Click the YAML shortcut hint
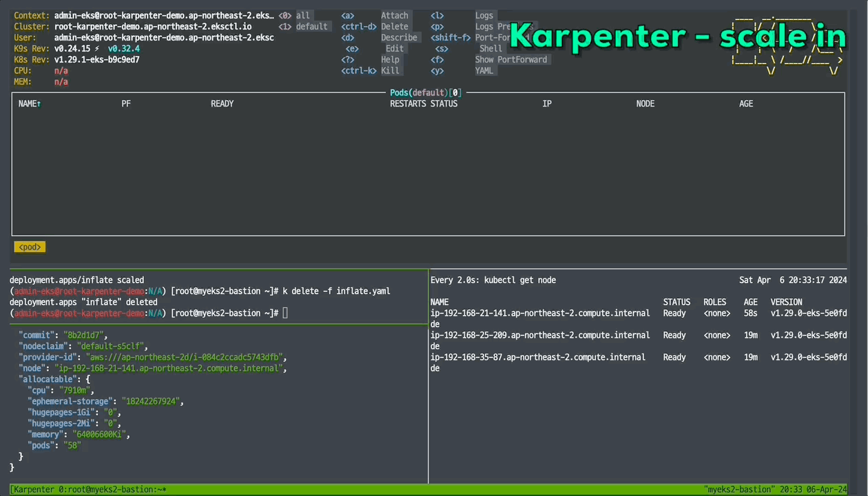The width and height of the screenshot is (868, 496). tap(484, 70)
